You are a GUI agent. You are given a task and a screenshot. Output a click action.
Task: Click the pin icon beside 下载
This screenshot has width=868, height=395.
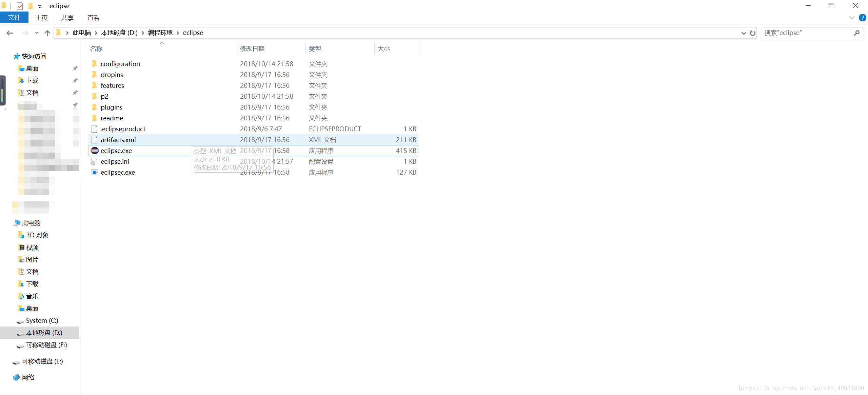[75, 80]
